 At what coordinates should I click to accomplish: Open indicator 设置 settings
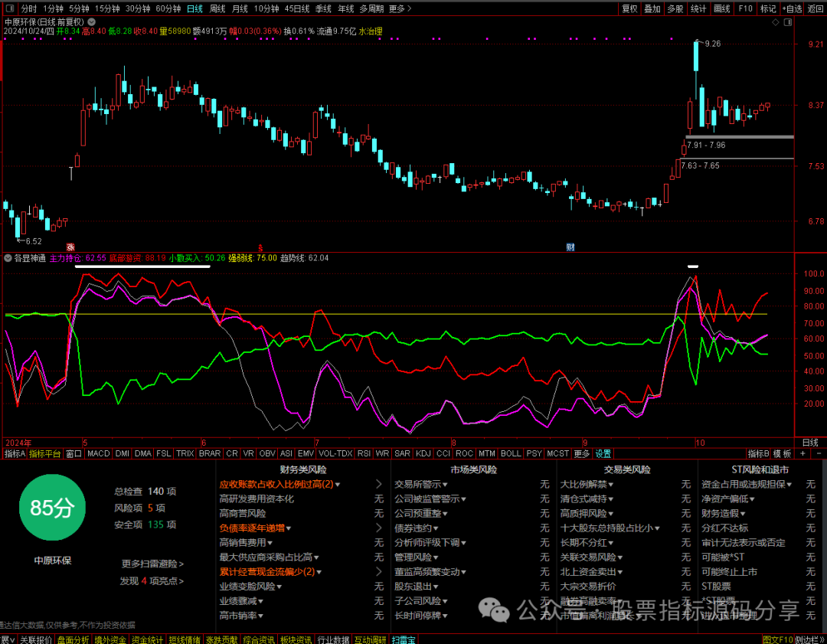[x=603, y=453]
